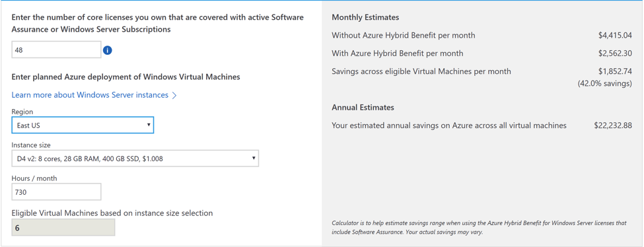Click 'Enter planned Azure deployment' heading
This screenshot has height=247, width=644.
pos(125,77)
